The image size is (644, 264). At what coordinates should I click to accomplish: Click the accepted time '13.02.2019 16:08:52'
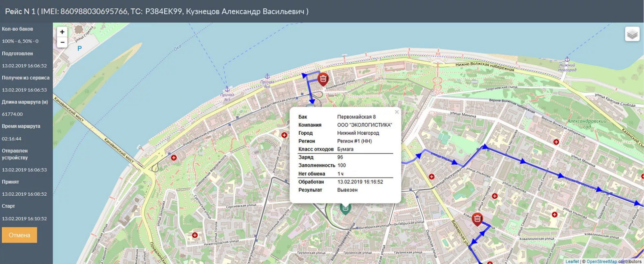24,194
